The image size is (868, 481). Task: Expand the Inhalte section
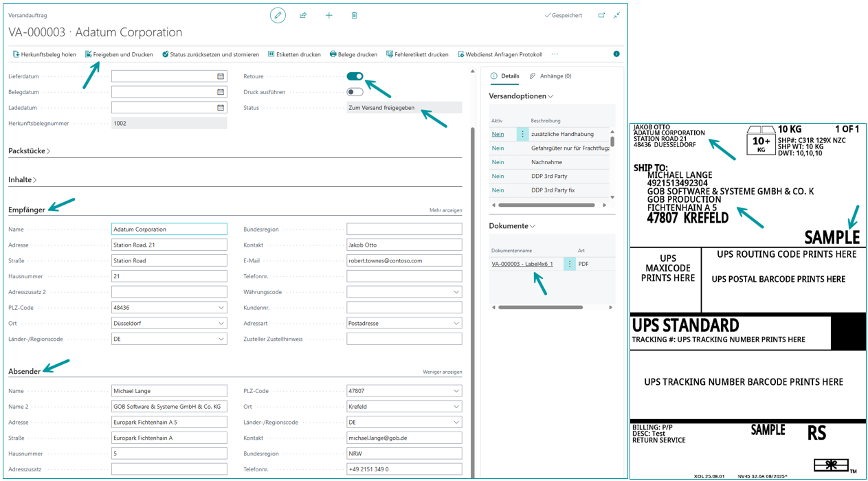coord(23,180)
